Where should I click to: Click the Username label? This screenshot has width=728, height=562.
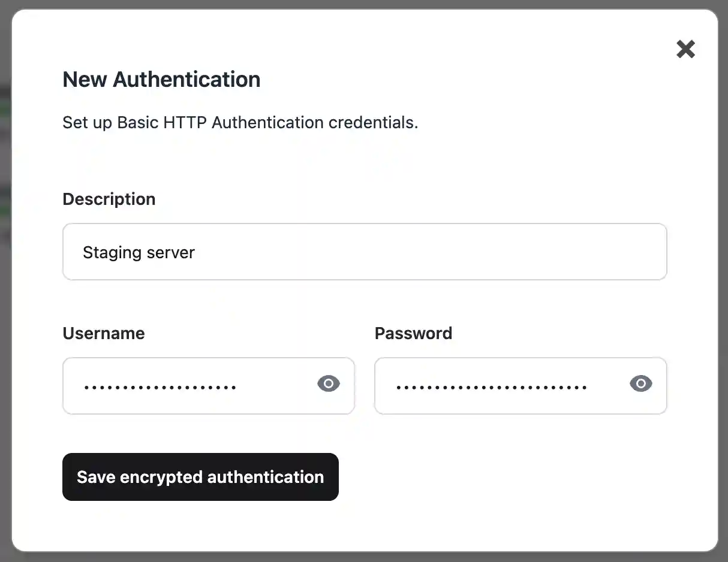point(103,333)
